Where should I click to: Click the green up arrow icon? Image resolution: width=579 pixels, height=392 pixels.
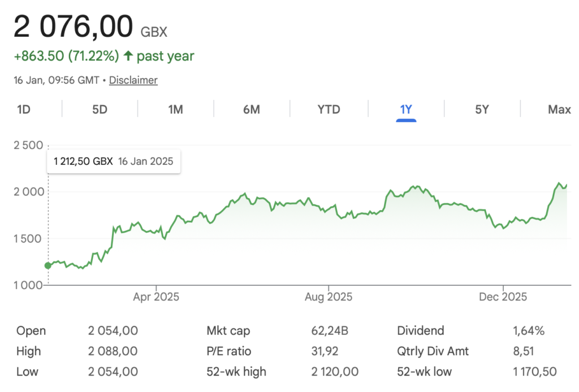(128, 56)
